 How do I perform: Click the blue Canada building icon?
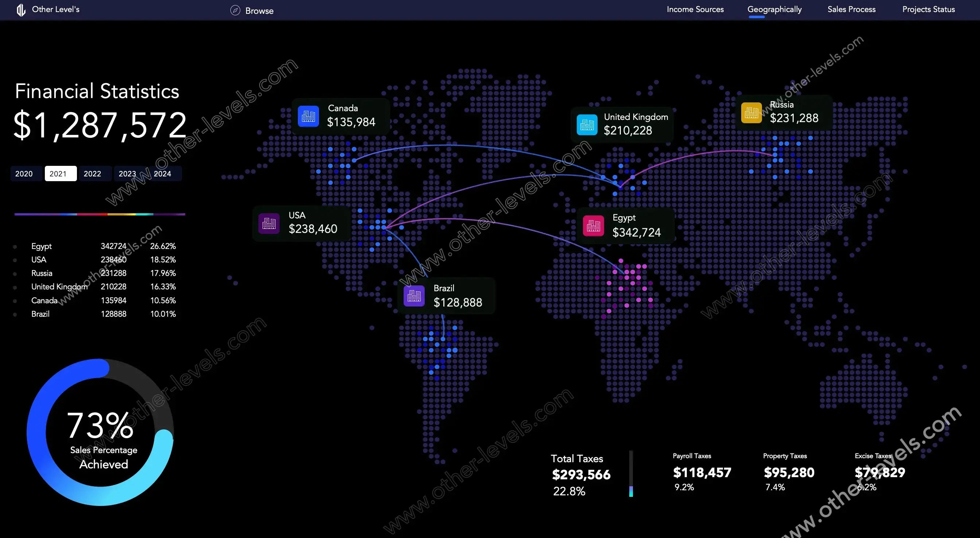pyautogui.click(x=308, y=116)
